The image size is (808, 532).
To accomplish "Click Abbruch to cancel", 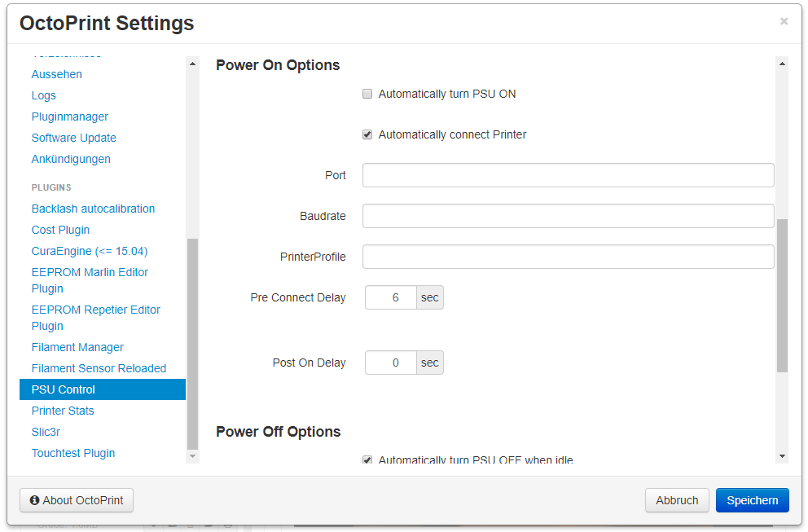I will (677, 500).
